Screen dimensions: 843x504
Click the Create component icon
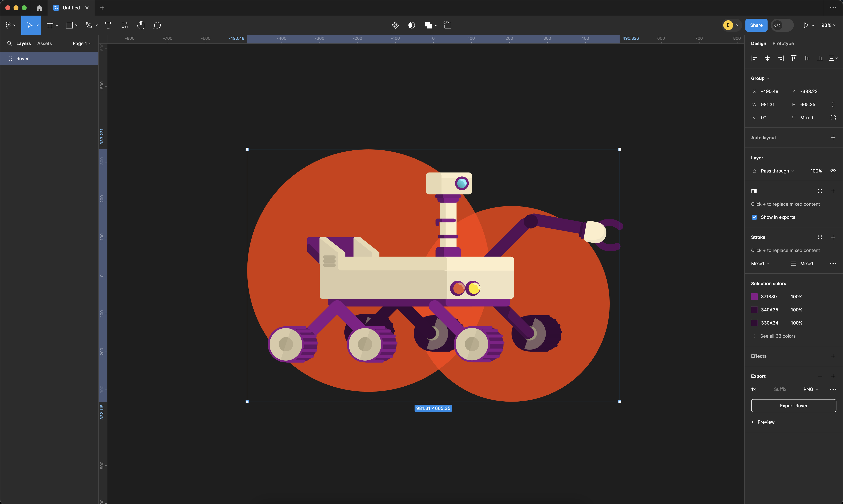395,25
